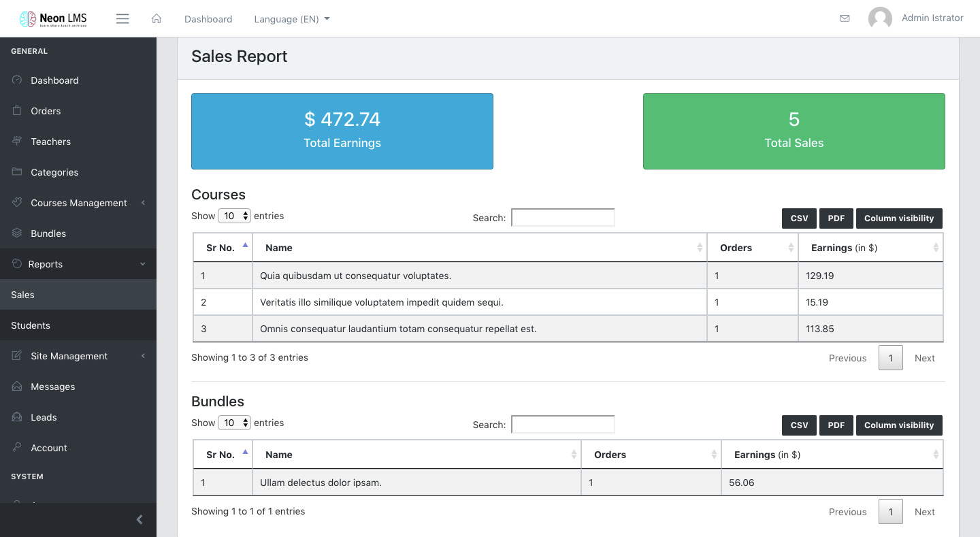
Task: Export Courses table as CSV
Action: (799, 218)
